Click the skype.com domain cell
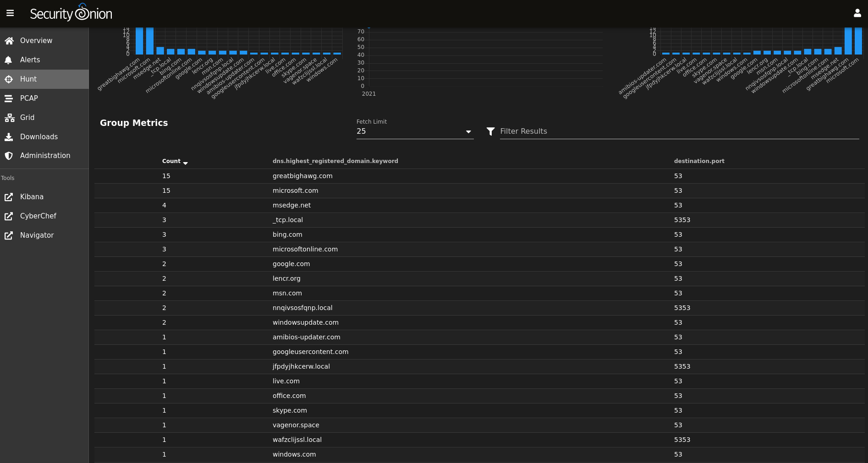Screen dimensions: 868x463 (x=290, y=410)
